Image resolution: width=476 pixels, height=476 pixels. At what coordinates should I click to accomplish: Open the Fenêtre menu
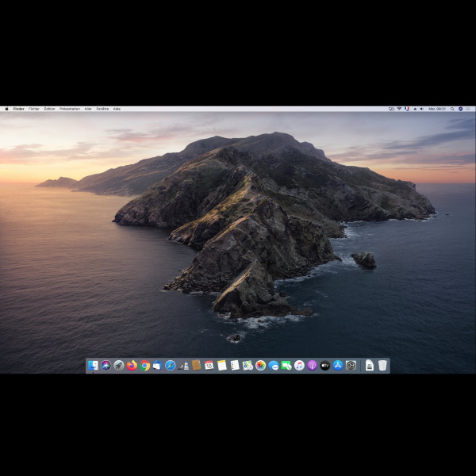(102, 109)
